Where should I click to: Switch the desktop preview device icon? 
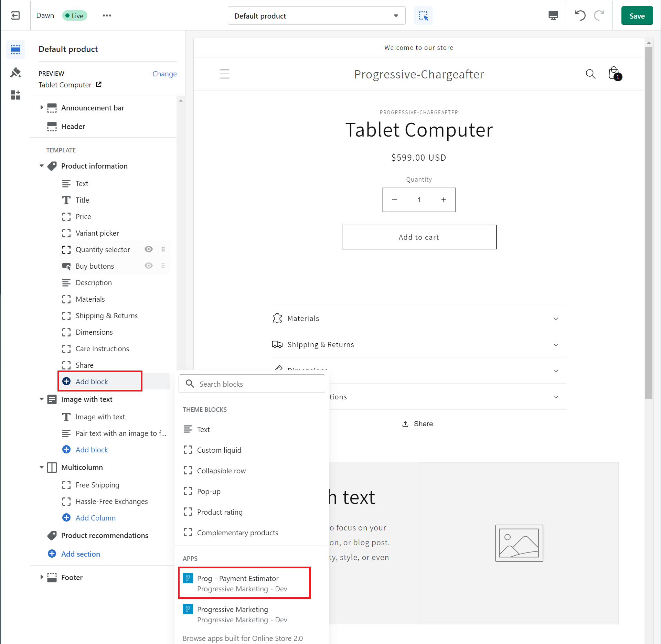pos(553,16)
